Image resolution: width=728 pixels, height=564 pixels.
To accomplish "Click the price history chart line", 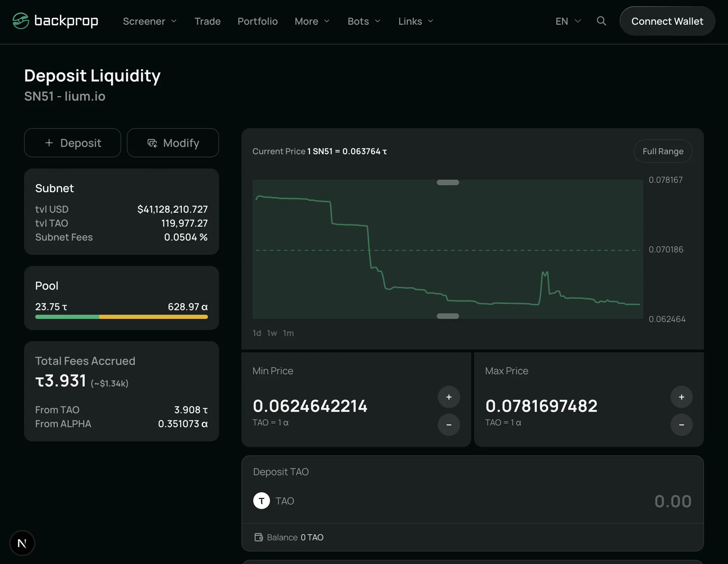I will point(448,251).
